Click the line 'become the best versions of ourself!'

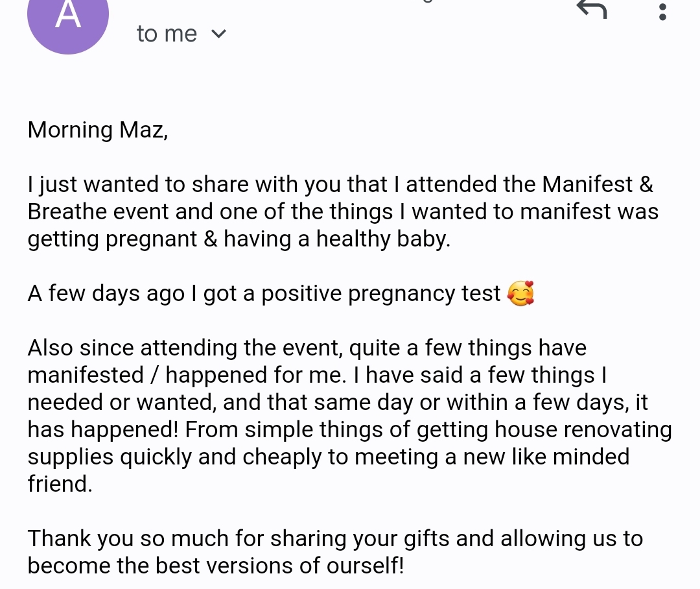click(216, 566)
